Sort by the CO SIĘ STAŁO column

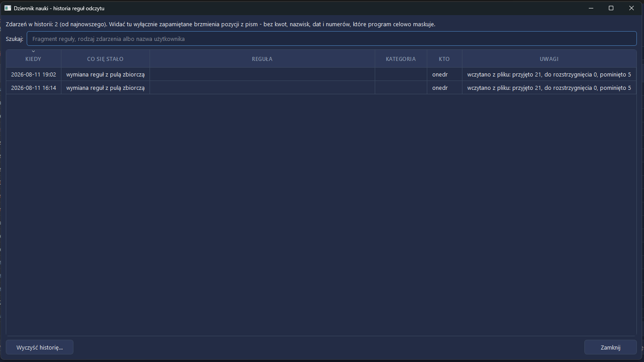[105, 59]
